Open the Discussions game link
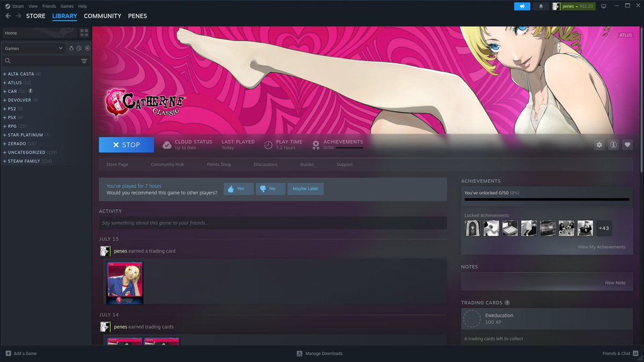The height and width of the screenshot is (362, 644). point(266,164)
